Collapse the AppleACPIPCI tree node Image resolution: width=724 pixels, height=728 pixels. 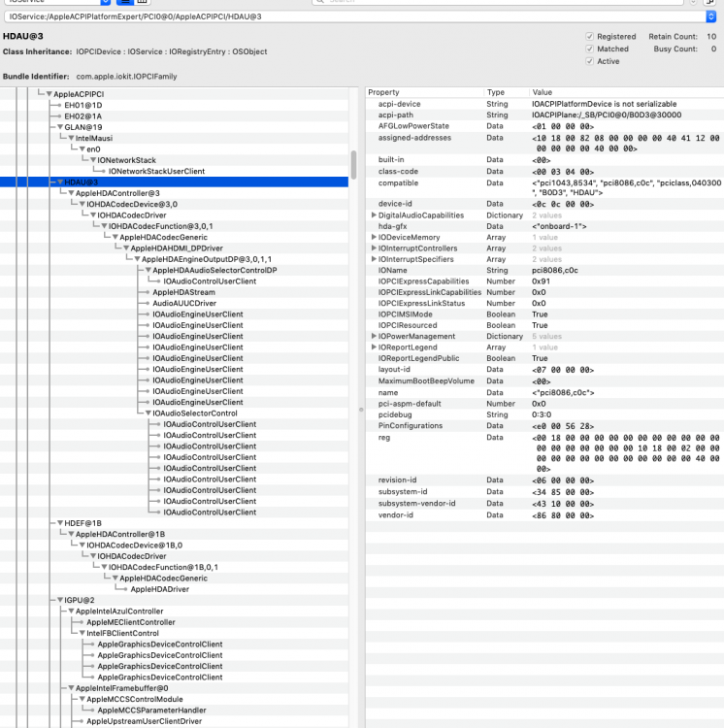pyautogui.click(x=49, y=94)
